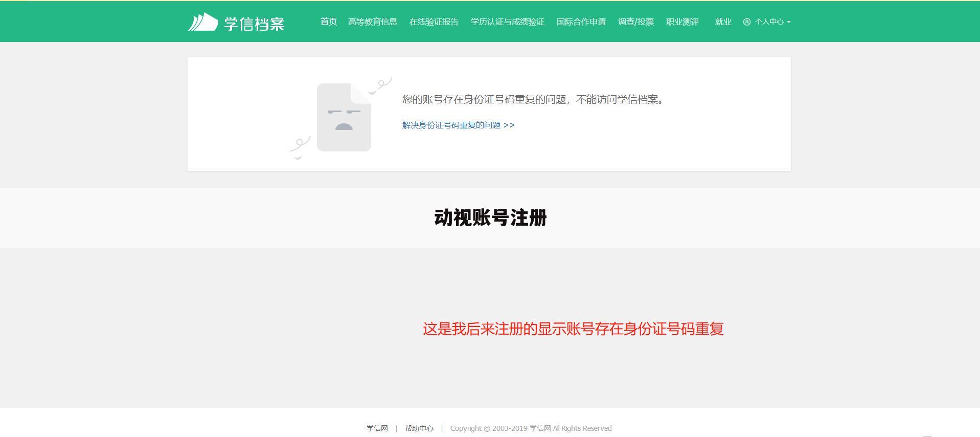Open the 帮助中心 footer link
This screenshot has width=980, height=437.
click(419, 428)
